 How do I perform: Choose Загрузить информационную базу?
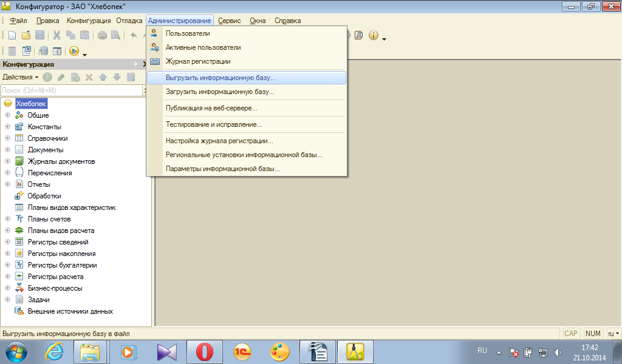click(247, 92)
